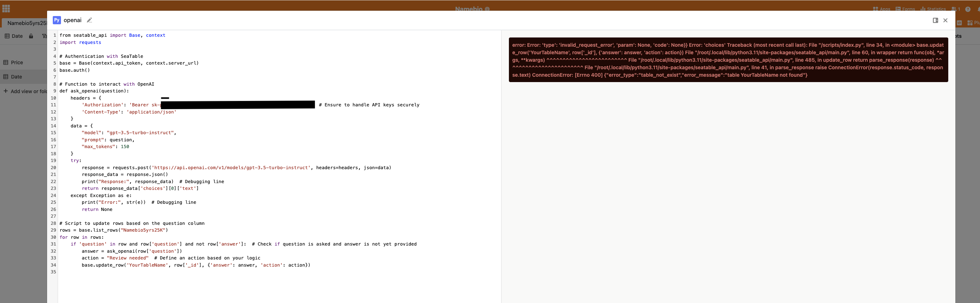Open the help question mark icon
Image resolution: width=980 pixels, height=303 pixels.
click(968, 9)
